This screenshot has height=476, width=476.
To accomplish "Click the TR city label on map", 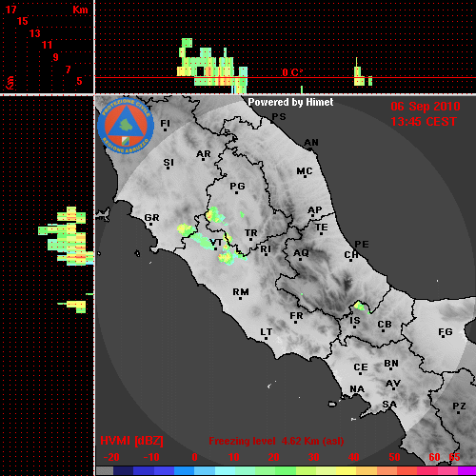I will pyautogui.click(x=250, y=233).
